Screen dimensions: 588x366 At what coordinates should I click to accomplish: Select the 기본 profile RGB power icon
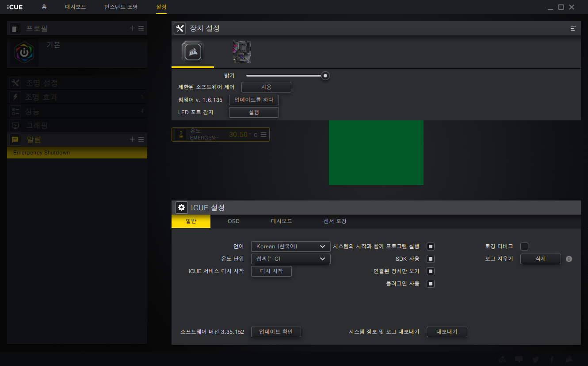tap(24, 52)
